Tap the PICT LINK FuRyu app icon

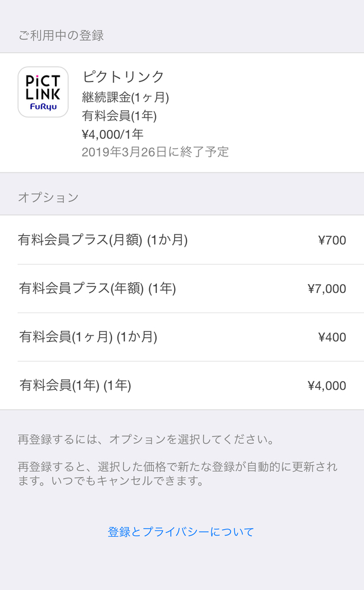(43, 92)
